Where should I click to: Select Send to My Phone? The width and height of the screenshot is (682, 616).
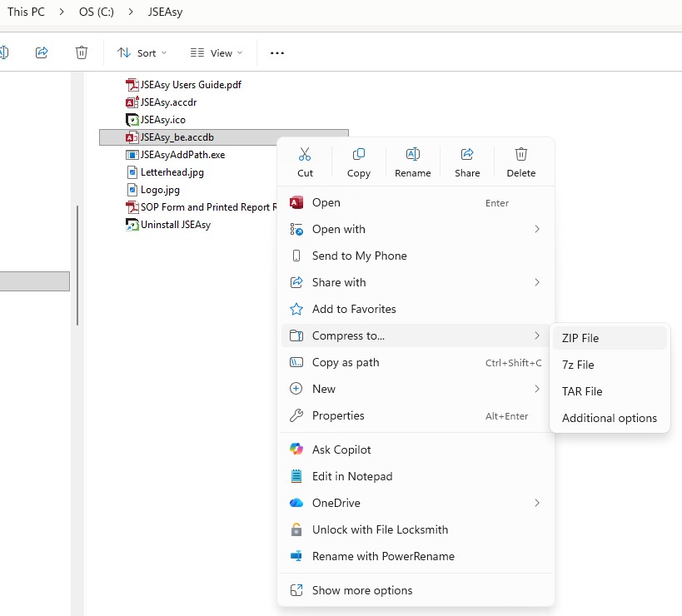pos(416,256)
